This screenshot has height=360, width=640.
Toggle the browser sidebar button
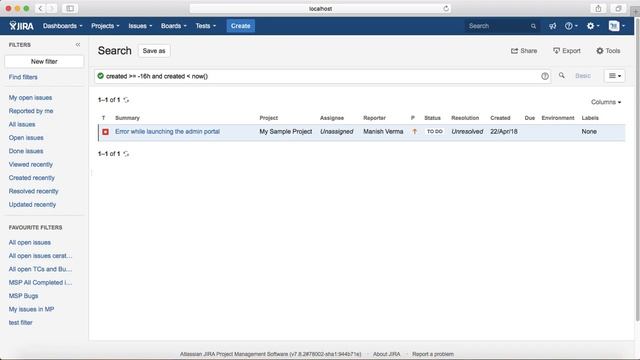pos(70,8)
